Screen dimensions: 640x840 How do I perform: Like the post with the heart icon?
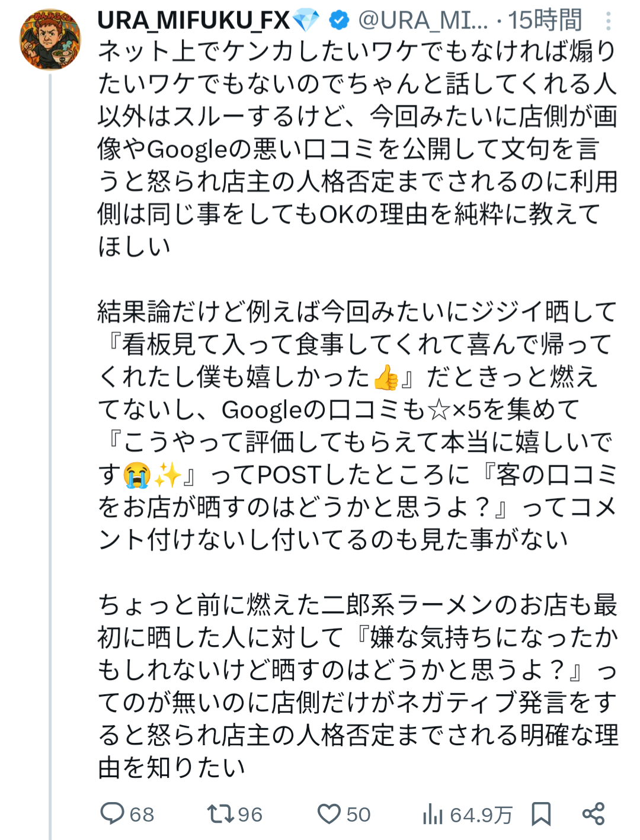coord(329,814)
